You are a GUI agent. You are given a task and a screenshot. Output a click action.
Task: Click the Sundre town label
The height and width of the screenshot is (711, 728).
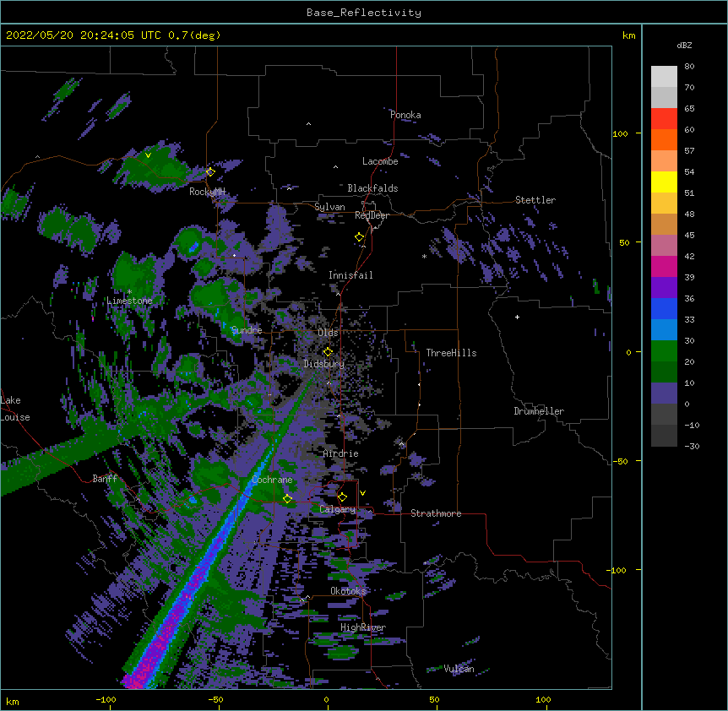pyautogui.click(x=247, y=330)
